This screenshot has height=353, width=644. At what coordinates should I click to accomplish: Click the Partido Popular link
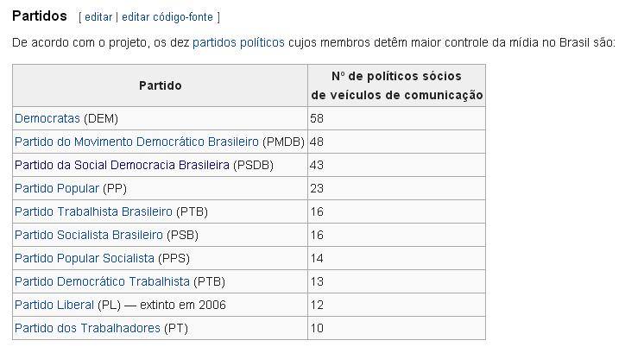tap(57, 187)
